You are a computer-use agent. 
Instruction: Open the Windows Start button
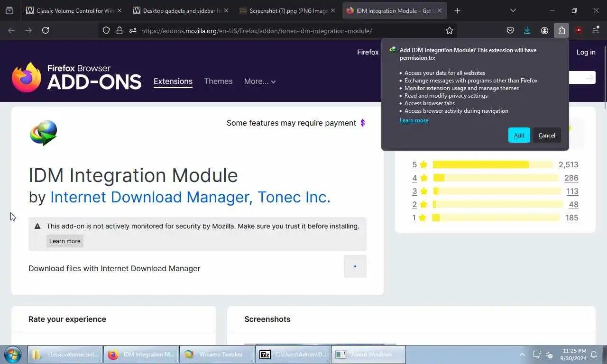pyautogui.click(x=12, y=355)
